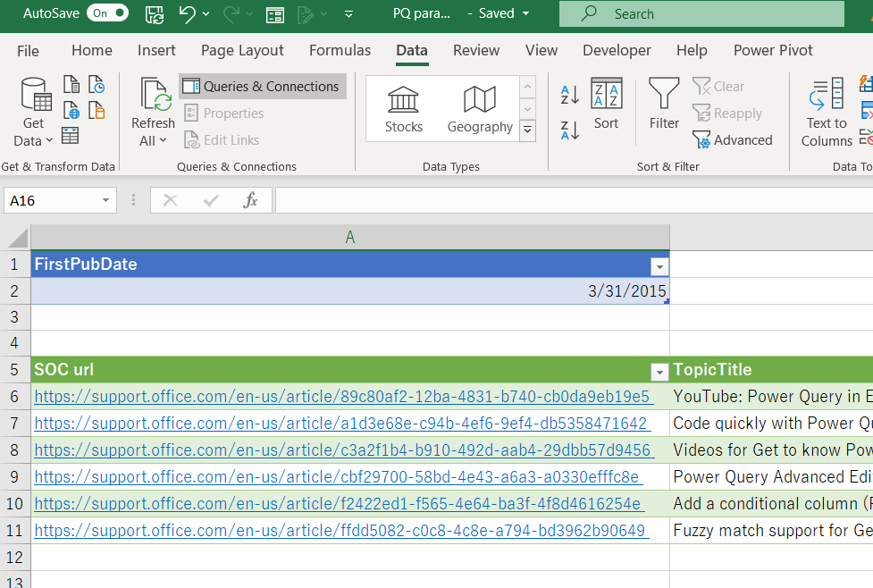
Task: Open the SOC url filter dropdown
Action: coord(659,373)
